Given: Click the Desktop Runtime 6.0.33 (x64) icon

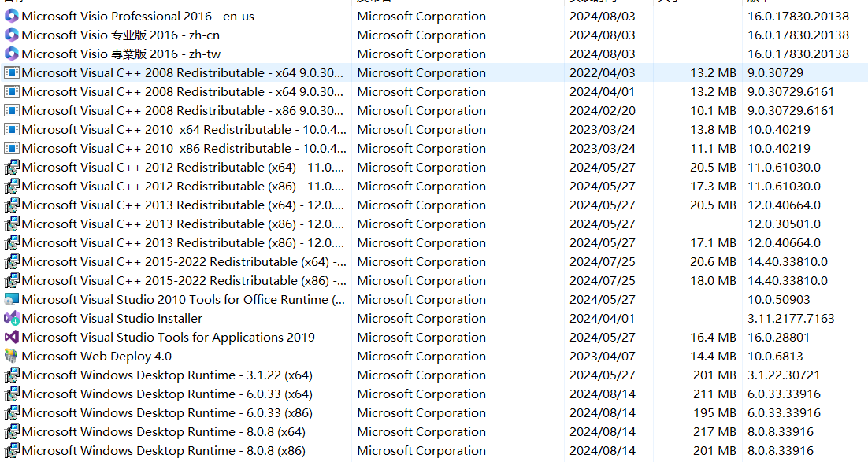Looking at the screenshot, I should 12,394.
